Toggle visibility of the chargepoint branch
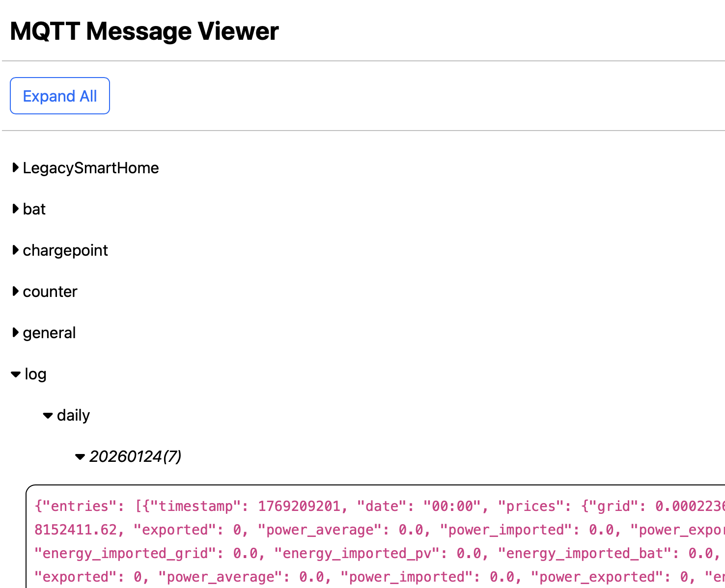Screen dimensions: 725x588 coord(15,250)
